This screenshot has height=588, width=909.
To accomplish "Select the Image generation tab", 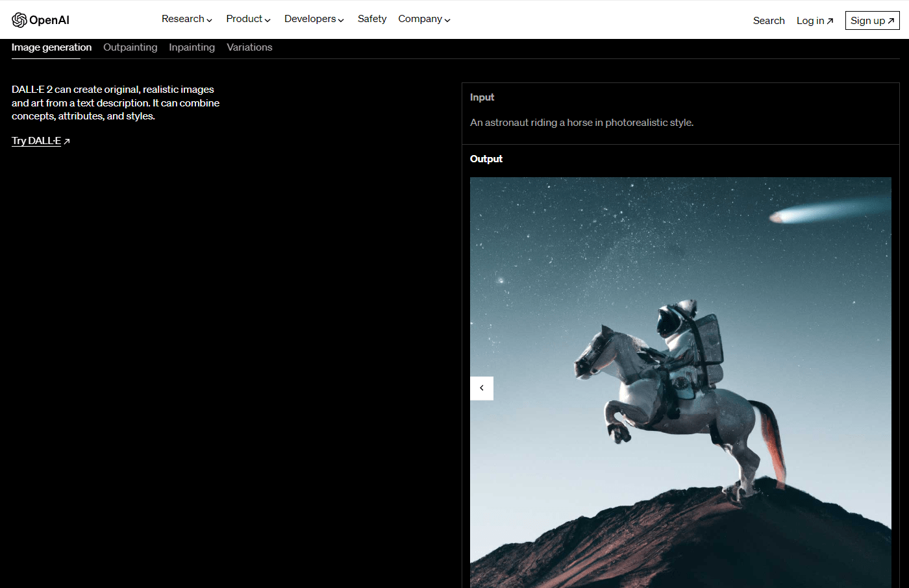I will (x=51, y=47).
